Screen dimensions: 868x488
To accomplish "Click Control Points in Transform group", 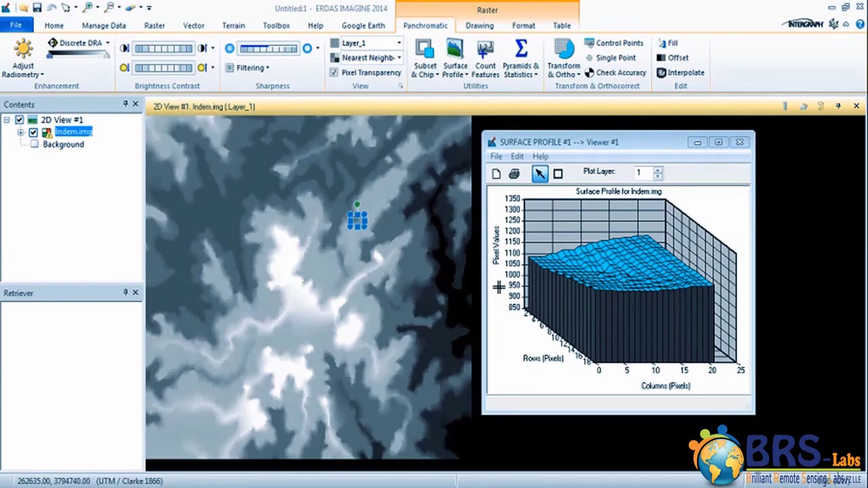I will click(614, 43).
